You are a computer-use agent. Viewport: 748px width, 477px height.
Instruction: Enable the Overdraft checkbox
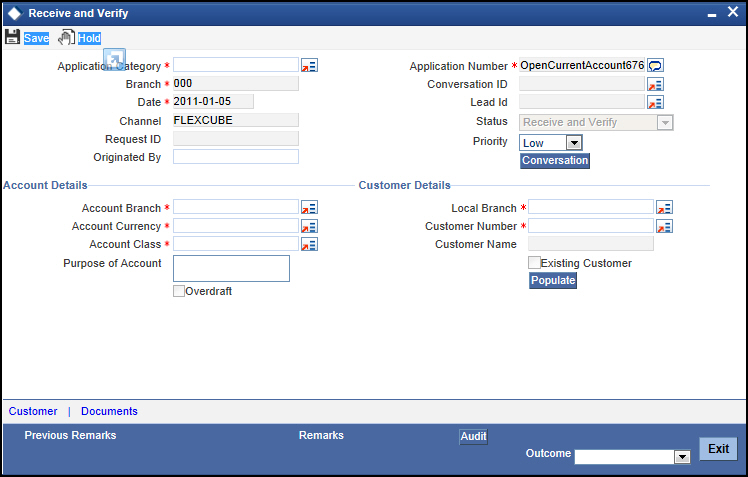tap(179, 291)
